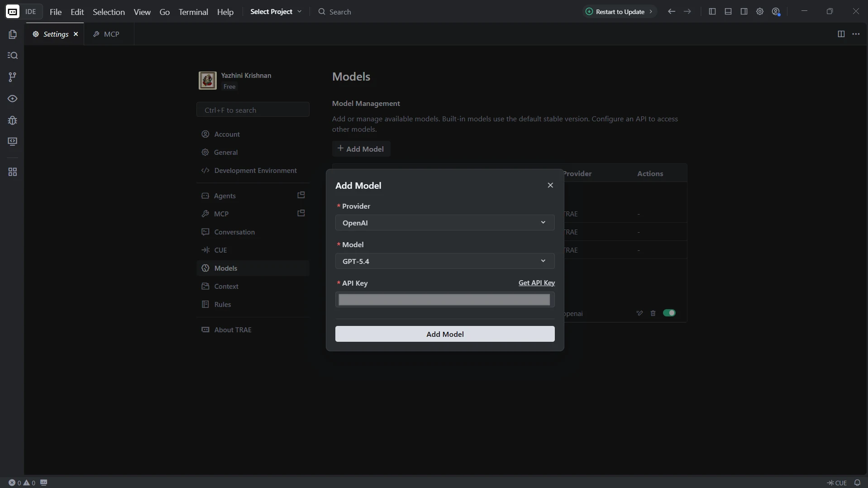Expand the Provider dropdown showing OpenAI
868x488 pixels.
pos(445,223)
